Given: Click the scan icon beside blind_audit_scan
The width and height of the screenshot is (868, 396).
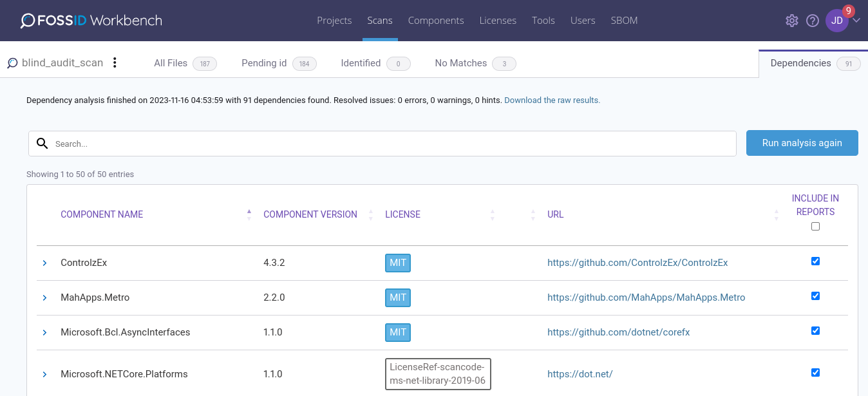Looking at the screenshot, I should click(12, 63).
